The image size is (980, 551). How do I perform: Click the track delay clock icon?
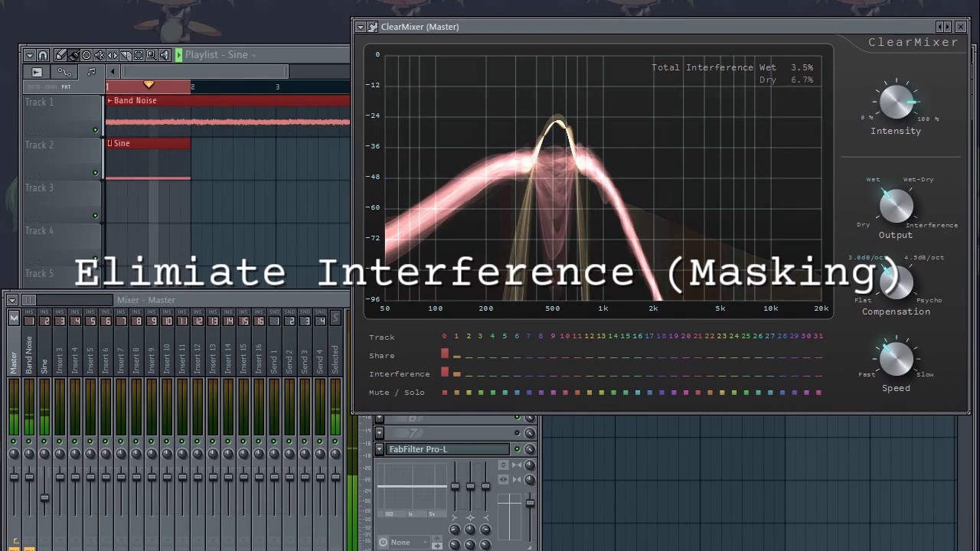(x=383, y=543)
